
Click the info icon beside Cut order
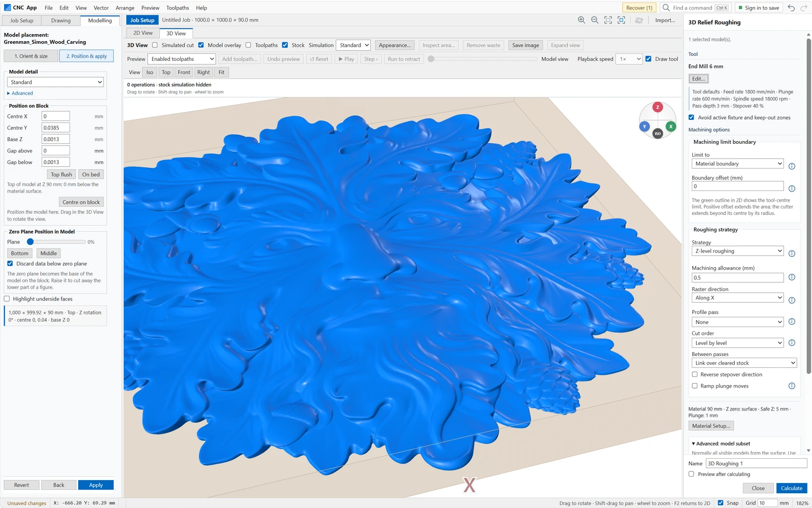click(792, 343)
